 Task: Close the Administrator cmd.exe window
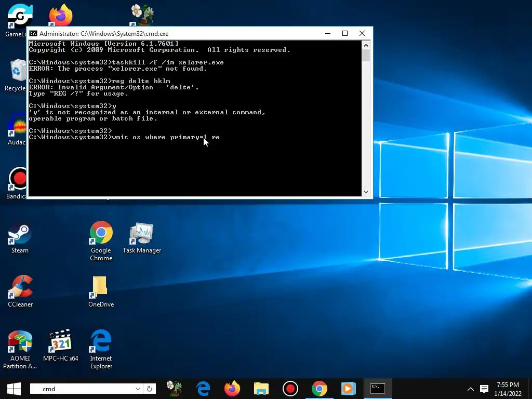coord(362,33)
